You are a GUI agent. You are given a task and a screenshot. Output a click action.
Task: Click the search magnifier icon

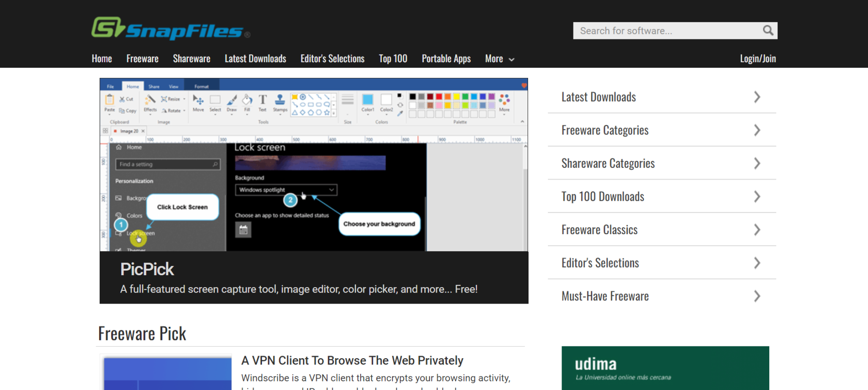point(768,30)
